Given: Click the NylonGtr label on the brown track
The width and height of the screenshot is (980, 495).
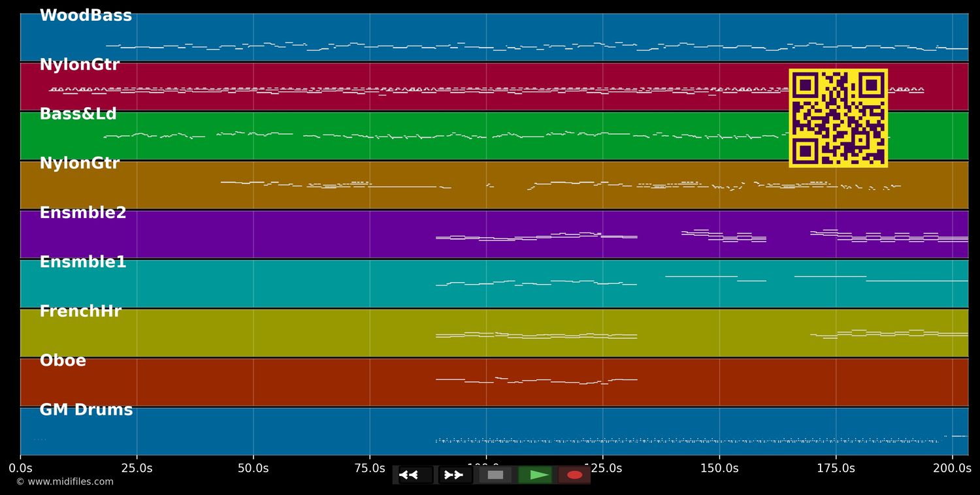Looking at the screenshot, I should [x=80, y=164].
